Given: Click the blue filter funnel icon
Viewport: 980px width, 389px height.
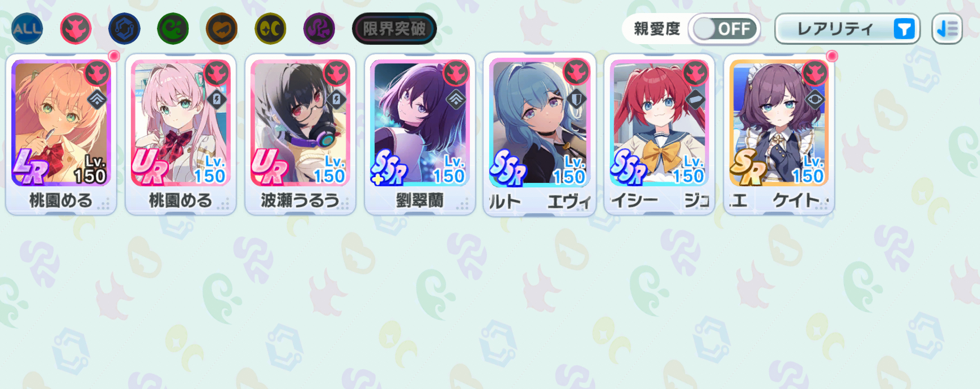Looking at the screenshot, I should [904, 28].
